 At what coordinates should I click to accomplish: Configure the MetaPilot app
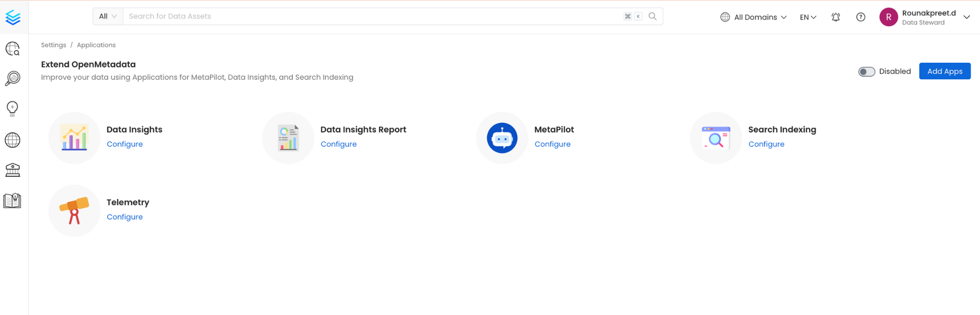coord(552,144)
